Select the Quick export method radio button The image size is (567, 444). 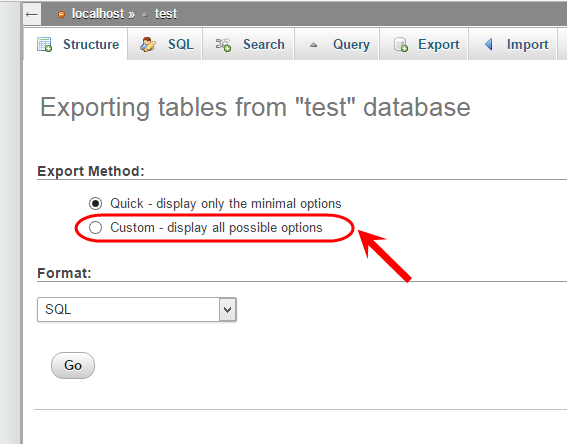(x=95, y=204)
